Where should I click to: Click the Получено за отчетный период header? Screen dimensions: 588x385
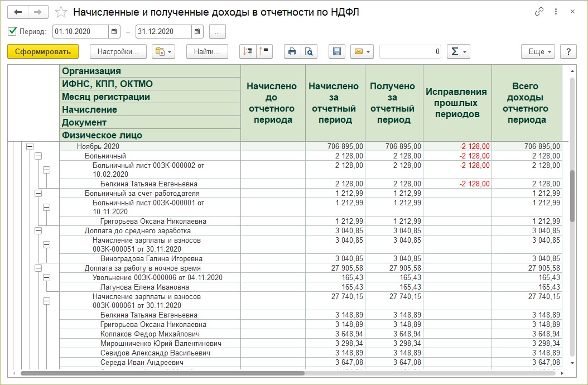click(394, 103)
